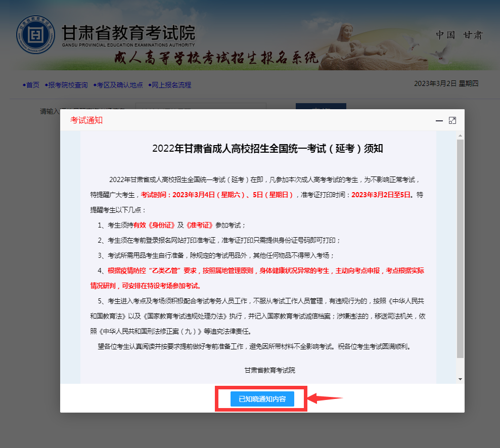This screenshot has width=500, height=448.
Task: Maximize the 考试通知 dialog window
Action: pyautogui.click(x=452, y=120)
